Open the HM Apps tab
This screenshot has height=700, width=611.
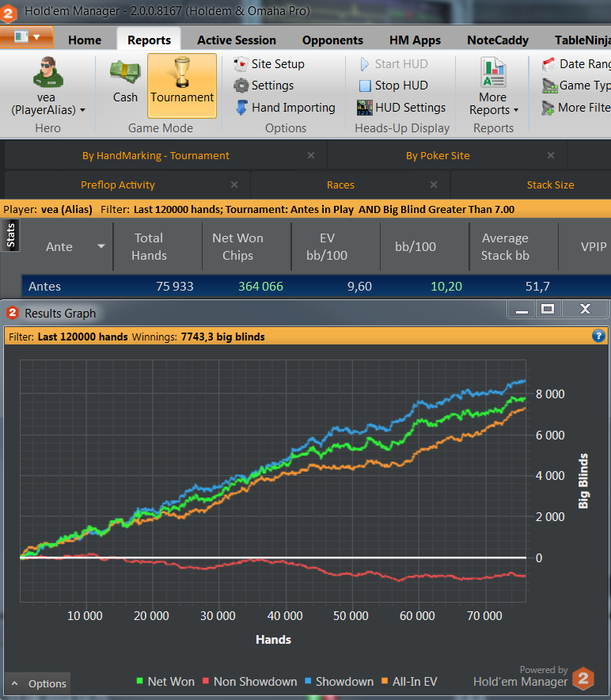[415, 40]
